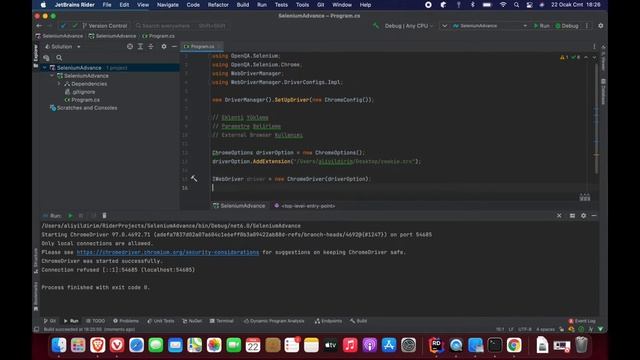Screen dimensions: 640x360
Task: Open the TODO tool window tab
Action: tap(96, 321)
